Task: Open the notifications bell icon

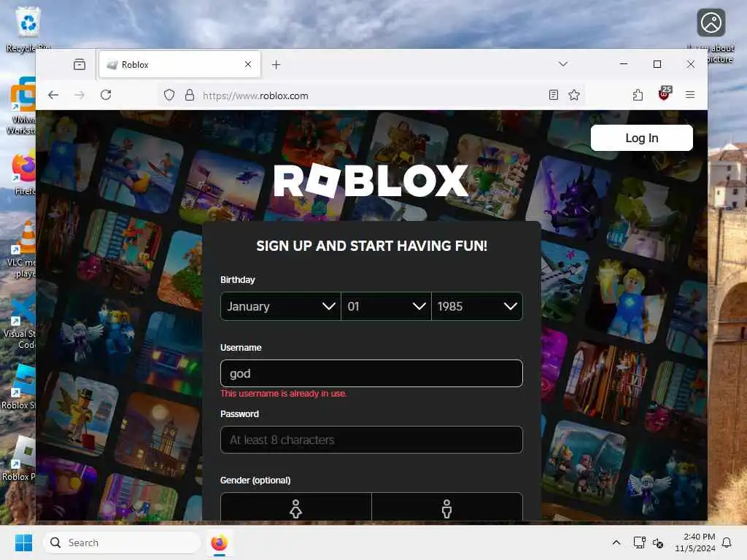Action: click(727, 542)
